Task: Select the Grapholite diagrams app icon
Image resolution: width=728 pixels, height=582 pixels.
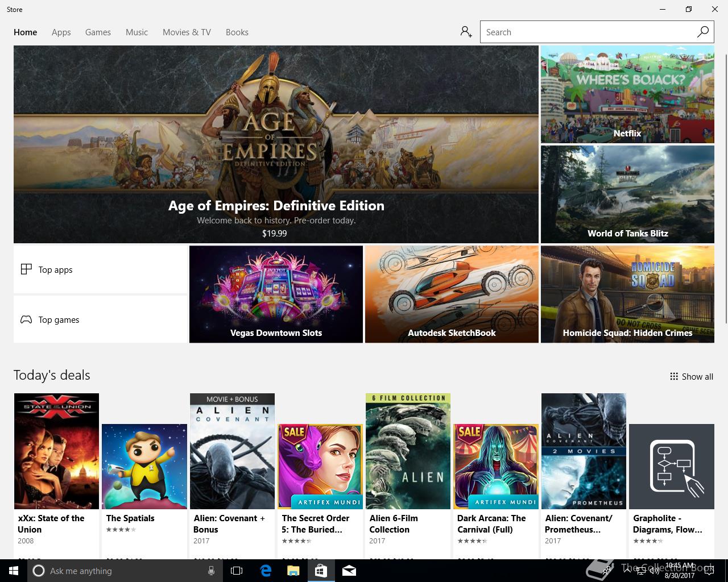Action: tap(672, 467)
